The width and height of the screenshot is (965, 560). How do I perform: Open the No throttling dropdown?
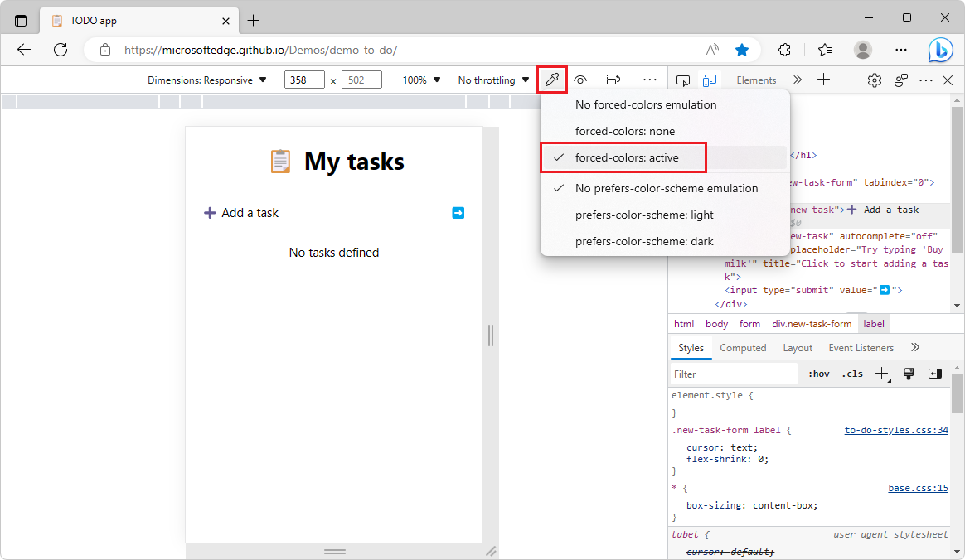(493, 80)
